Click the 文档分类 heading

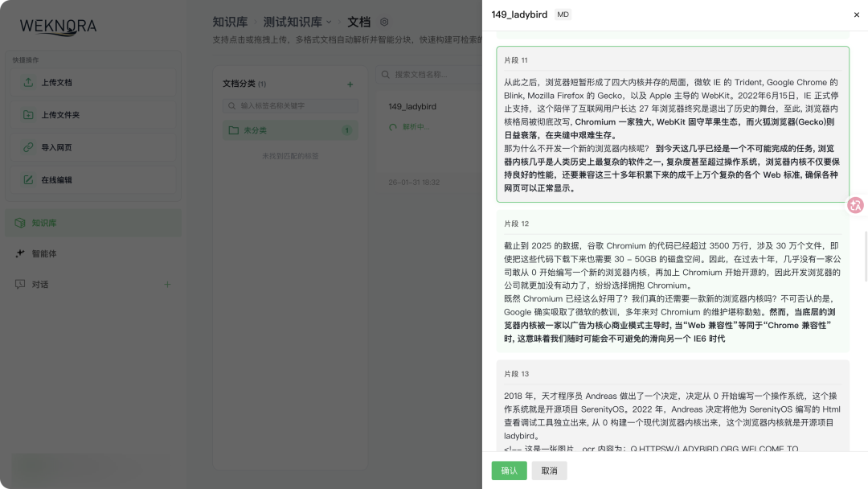coord(240,84)
